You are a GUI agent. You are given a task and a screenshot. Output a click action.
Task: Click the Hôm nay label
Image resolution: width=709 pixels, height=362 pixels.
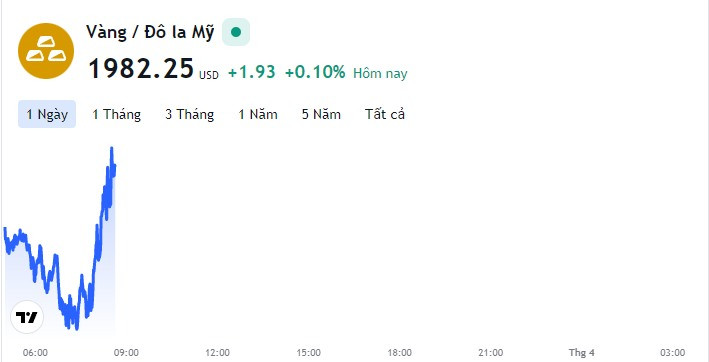(380, 73)
